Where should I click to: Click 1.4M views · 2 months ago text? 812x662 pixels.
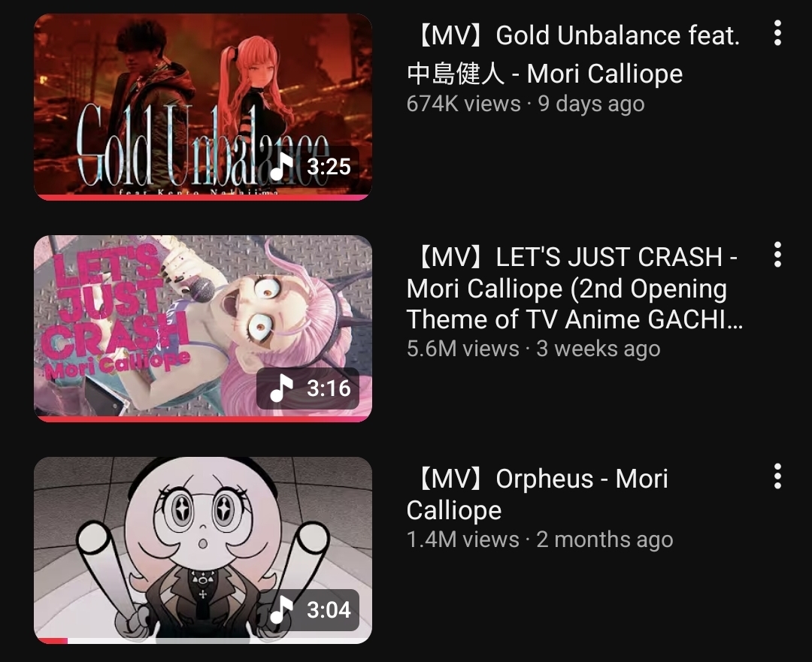540,540
